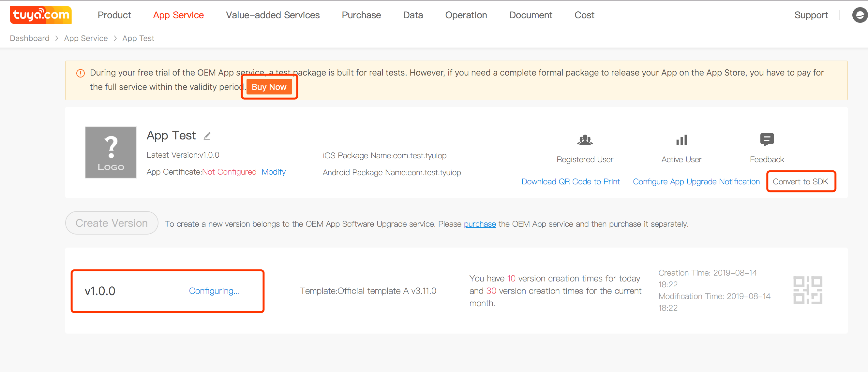
Task: Click the tuya.com logo
Action: (x=41, y=15)
